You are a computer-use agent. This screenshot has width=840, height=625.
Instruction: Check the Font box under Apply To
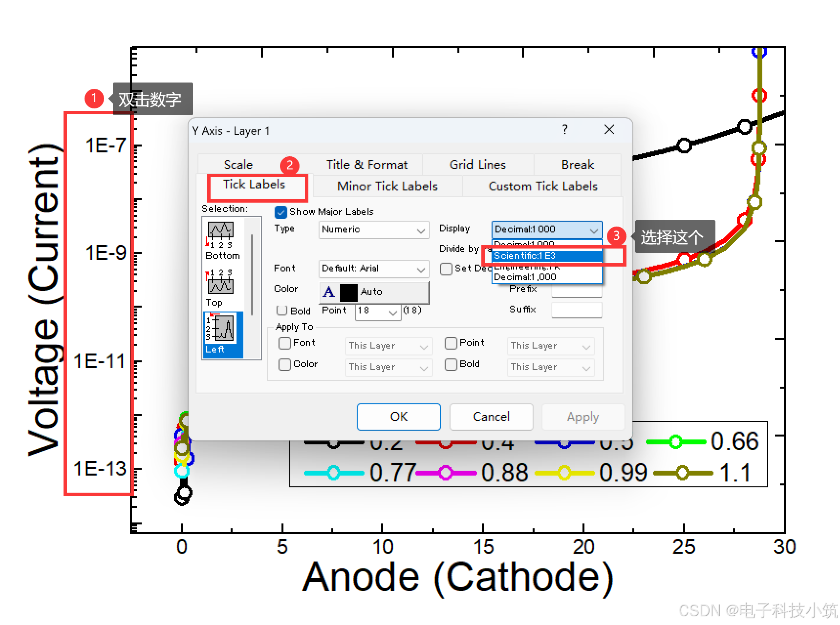point(285,343)
